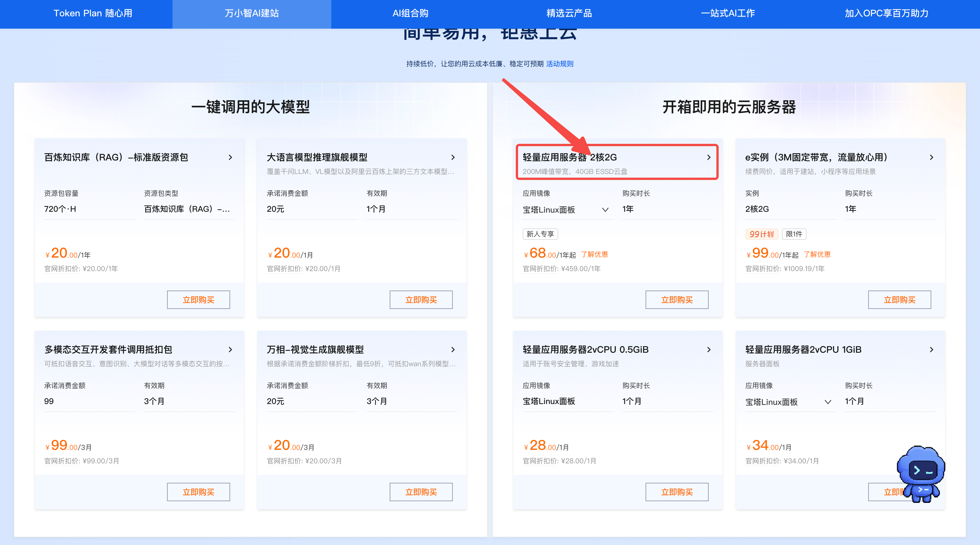
Task: Click 200M峰值带宽，40GB ESSD云盘 description
Action: pyautogui.click(x=575, y=172)
